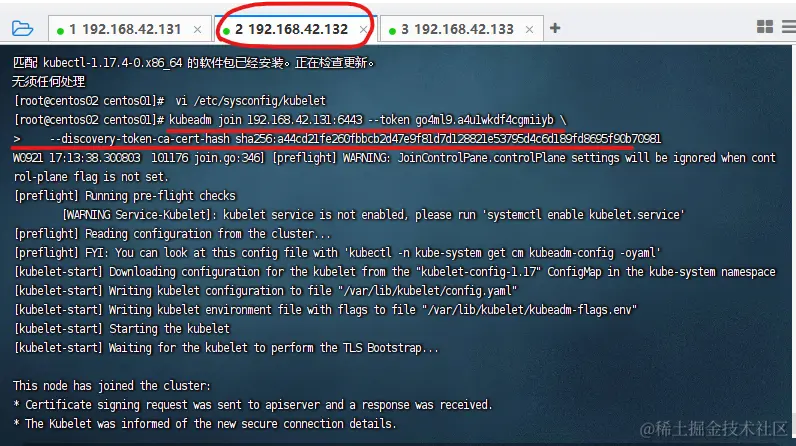Open the session folder icon

[x=22, y=28]
